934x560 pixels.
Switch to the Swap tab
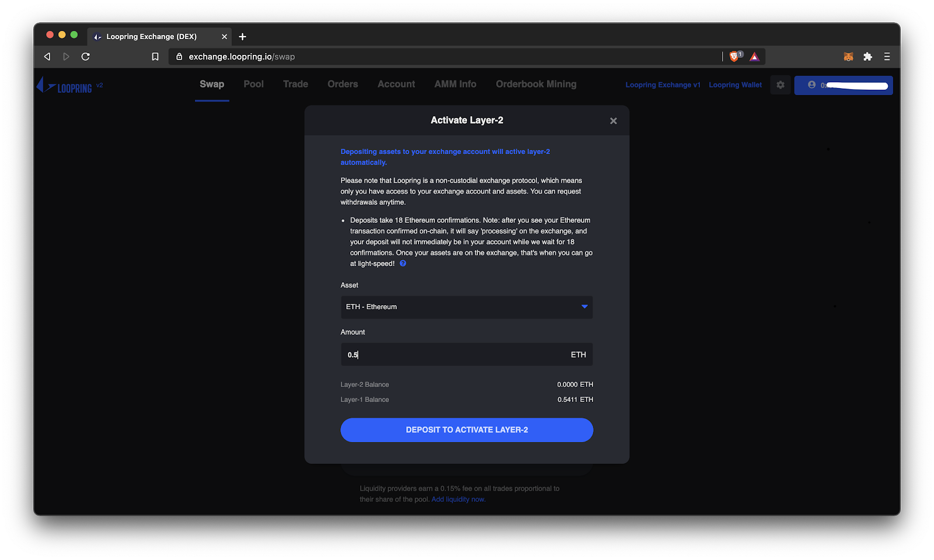tap(212, 85)
